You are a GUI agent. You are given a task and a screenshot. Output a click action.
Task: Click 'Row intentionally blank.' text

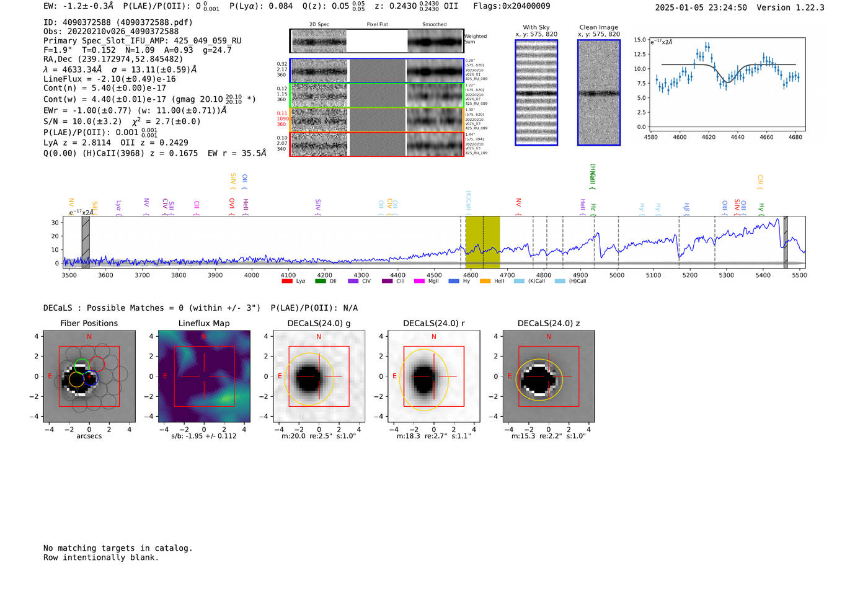point(101,558)
